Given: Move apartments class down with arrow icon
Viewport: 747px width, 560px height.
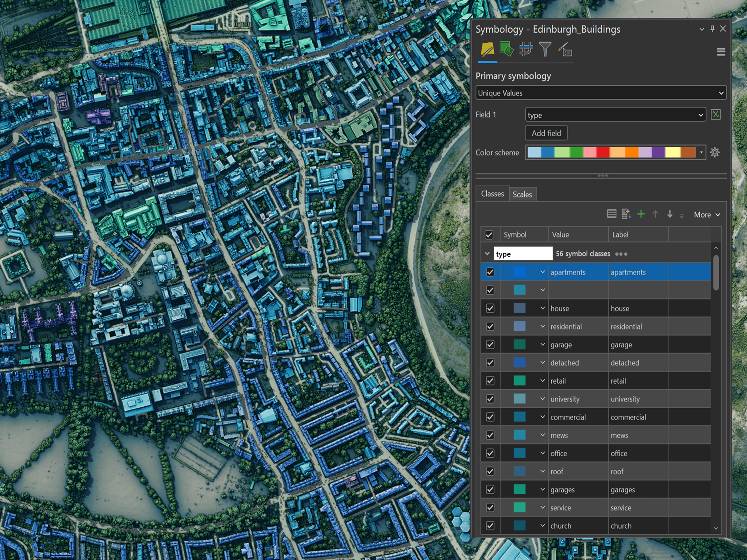Looking at the screenshot, I should (x=670, y=214).
